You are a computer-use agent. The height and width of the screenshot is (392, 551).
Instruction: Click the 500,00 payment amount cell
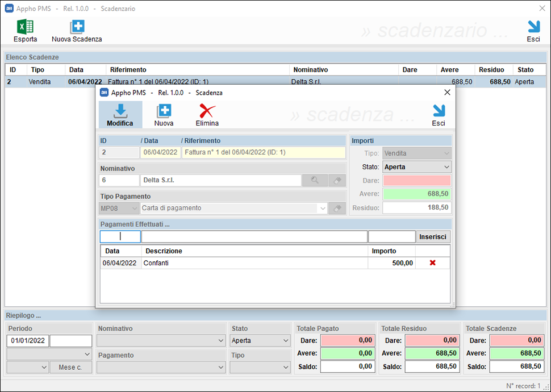[x=391, y=263]
